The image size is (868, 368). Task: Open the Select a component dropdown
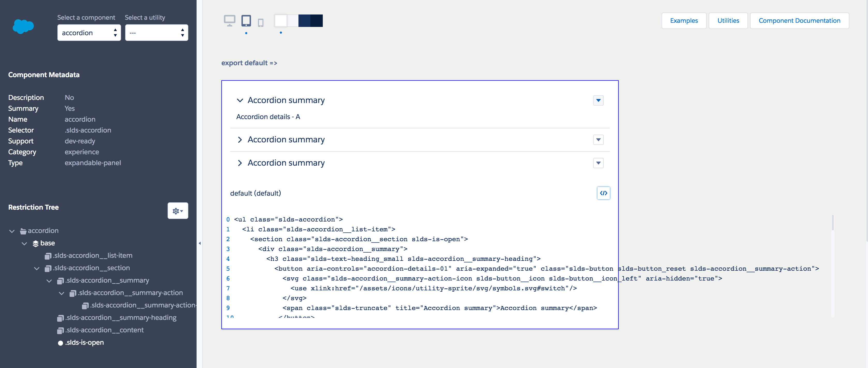coord(89,33)
